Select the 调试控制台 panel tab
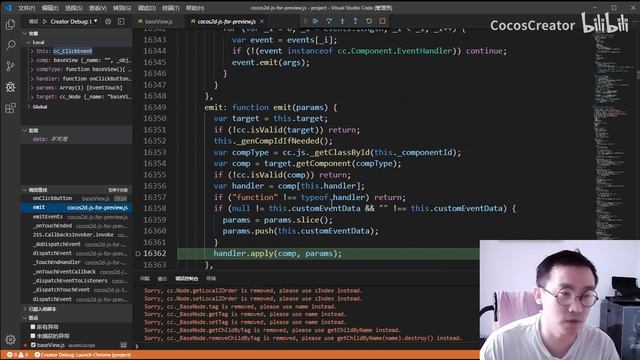 tap(187, 278)
